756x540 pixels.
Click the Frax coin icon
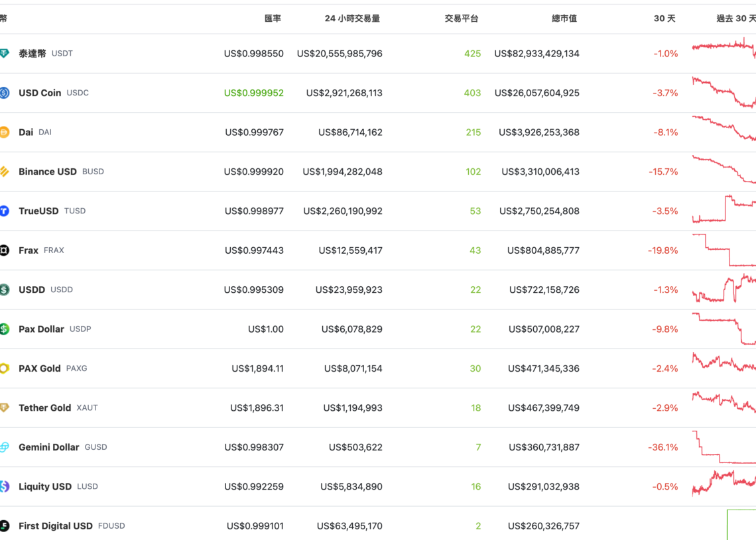point(4,250)
